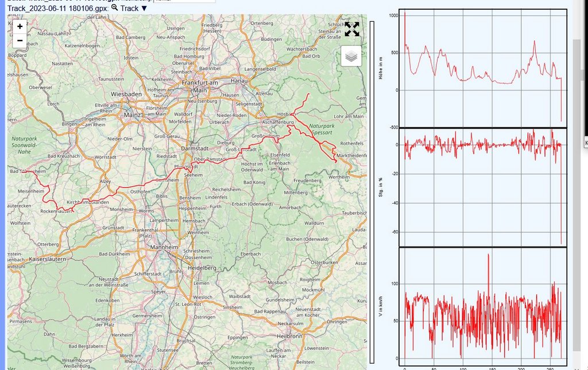Click the Wertheim town label

(x=339, y=177)
